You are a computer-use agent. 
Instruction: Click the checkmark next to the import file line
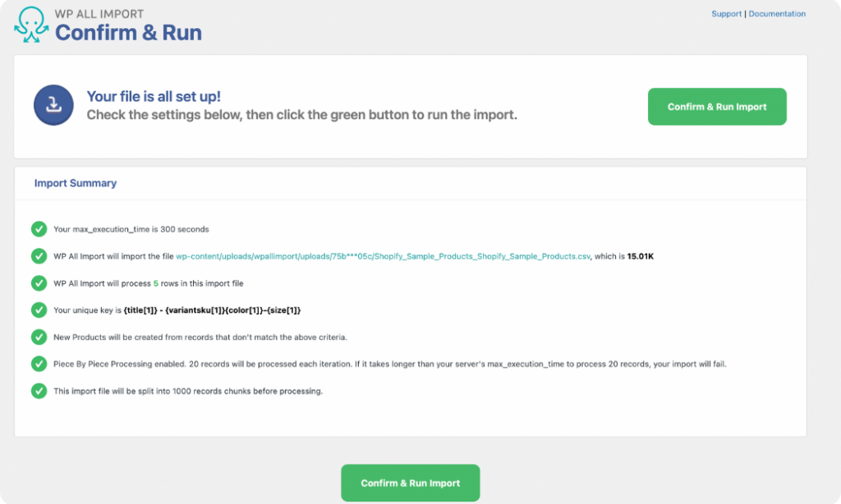[x=39, y=256]
